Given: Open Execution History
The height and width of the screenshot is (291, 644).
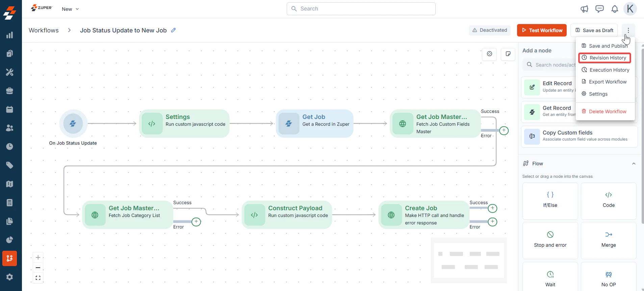Looking at the screenshot, I should [x=605, y=70].
